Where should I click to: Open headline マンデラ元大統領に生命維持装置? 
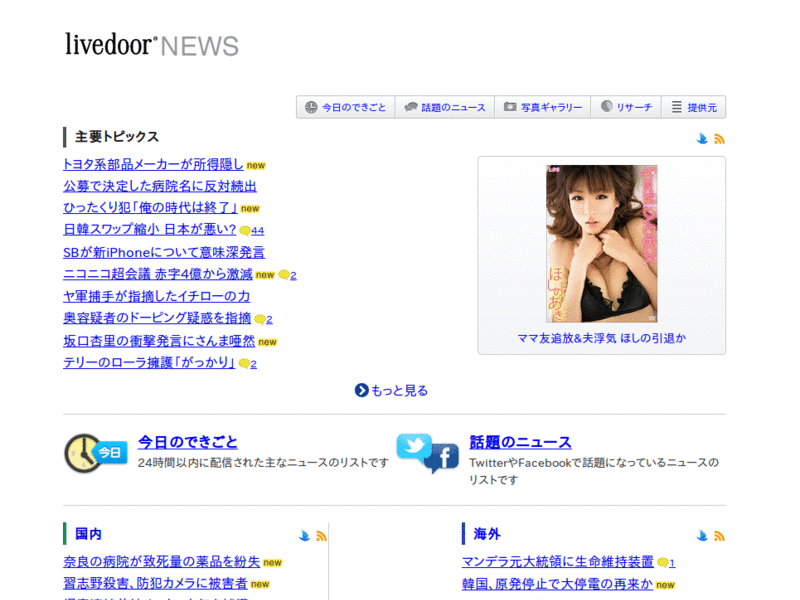tap(558, 562)
